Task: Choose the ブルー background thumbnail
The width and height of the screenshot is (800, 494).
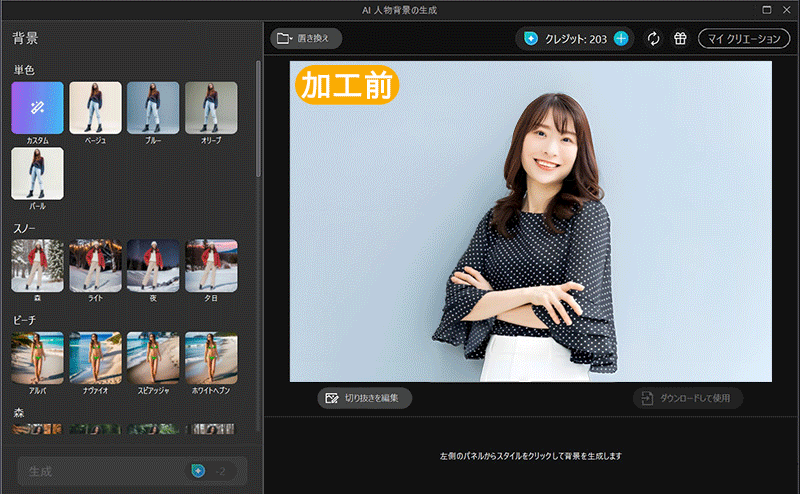Action: coord(153,108)
